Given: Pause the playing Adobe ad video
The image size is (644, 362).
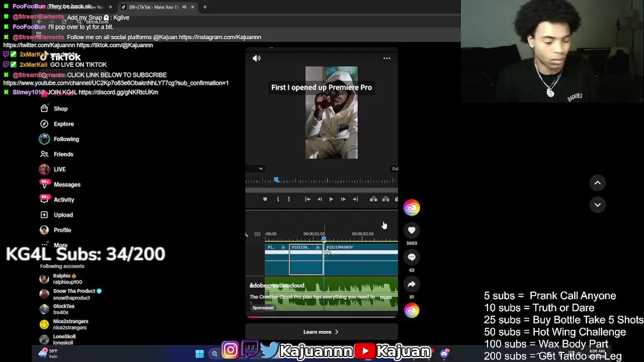Looking at the screenshot, I should [x=321, y=183].
